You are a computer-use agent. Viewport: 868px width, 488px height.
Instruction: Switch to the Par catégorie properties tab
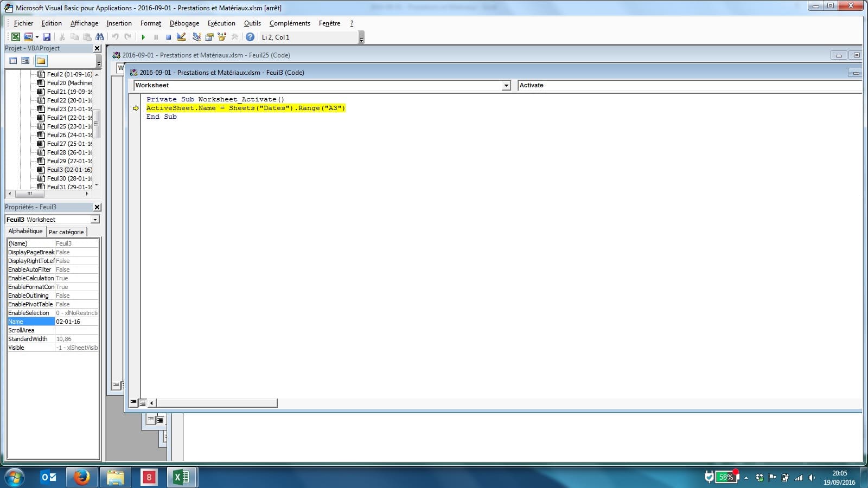point(66,232)
